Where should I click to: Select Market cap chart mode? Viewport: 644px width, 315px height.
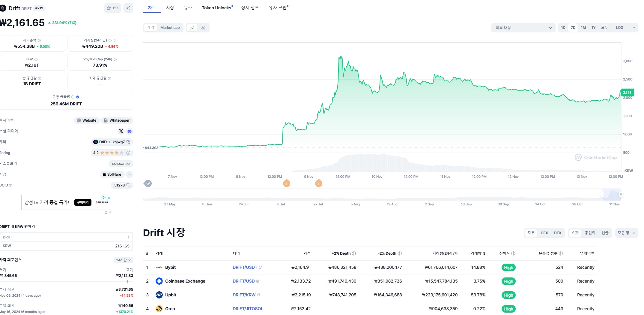(170, 28)
